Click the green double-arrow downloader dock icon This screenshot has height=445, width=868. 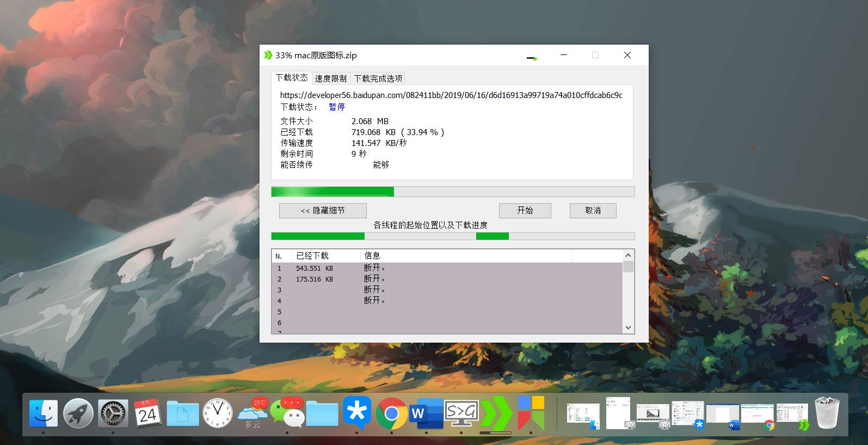496,413
